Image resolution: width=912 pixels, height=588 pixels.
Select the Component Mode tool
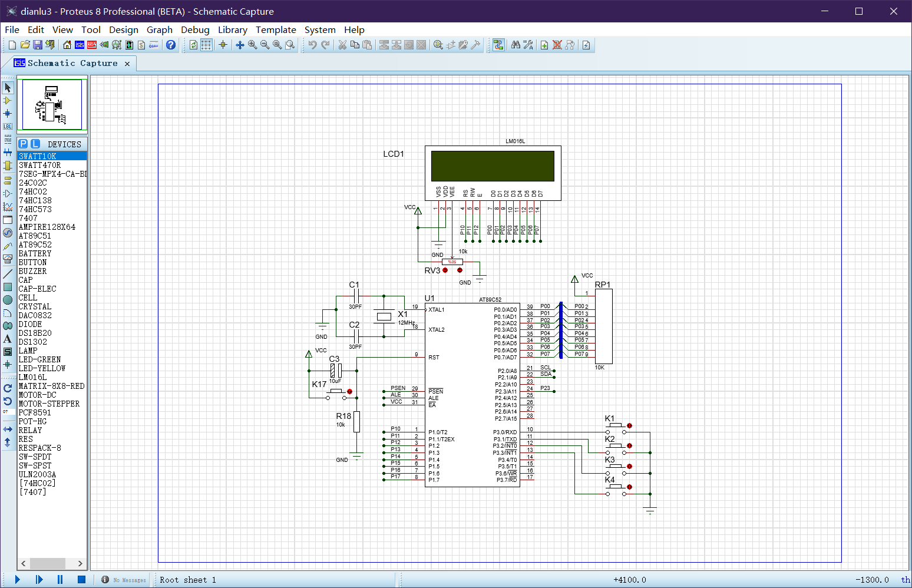click(8, 101)
